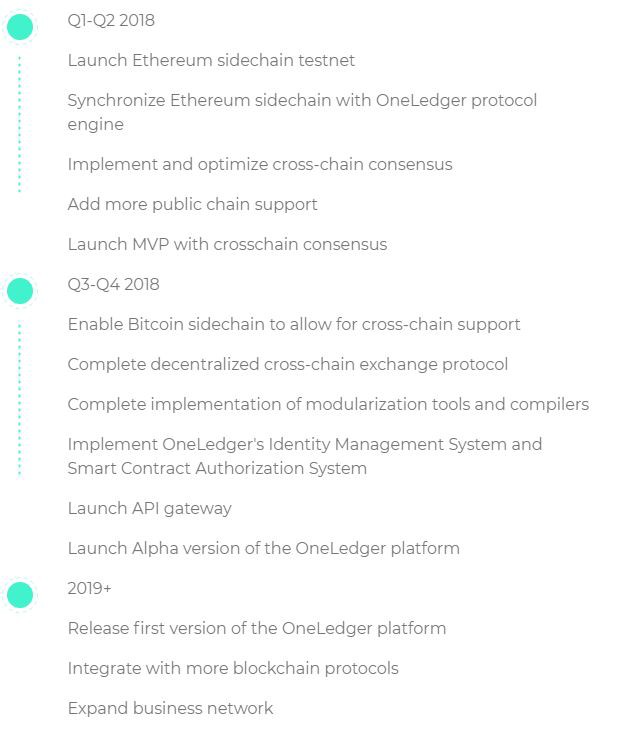Click 'Release first version of the OneLedger platform'
Viewport: 635px width, 741px height.
pyautogui.click(x=257, y=629)
